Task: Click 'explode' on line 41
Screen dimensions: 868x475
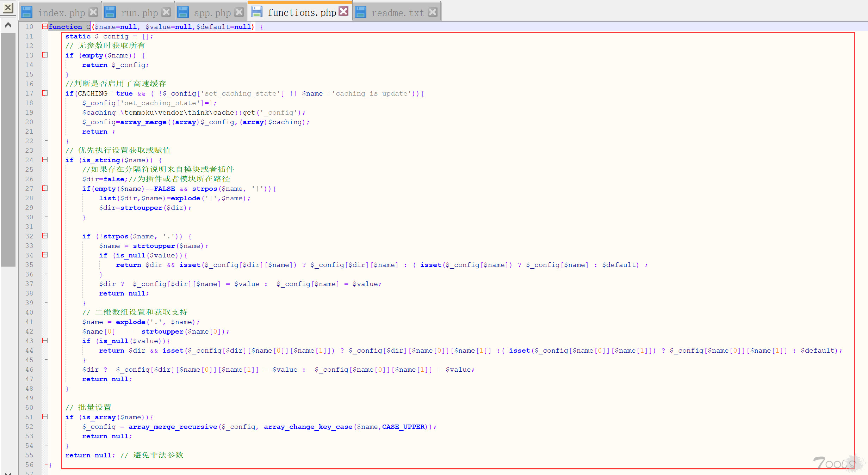Action: 131,322
